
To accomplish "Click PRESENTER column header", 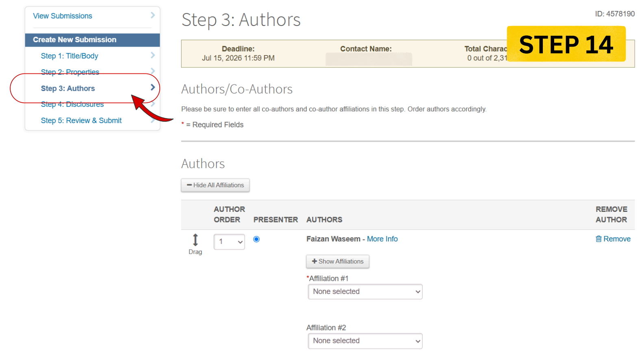I will 275,220.
